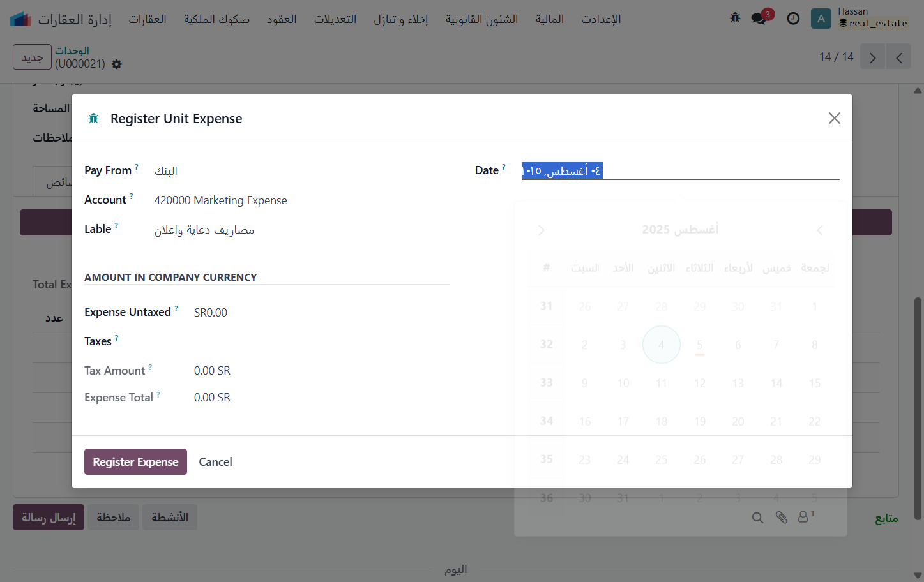Click the ملاحظة log note button
This screenshot has height=582, width=924.
pyautogui.click(x=113, y=518)
